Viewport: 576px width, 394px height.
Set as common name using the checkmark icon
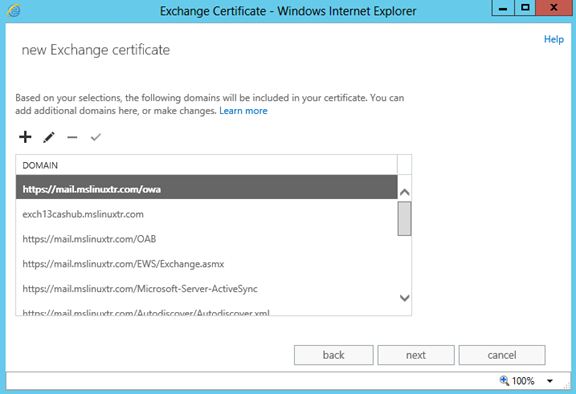click(x=96, y=137)
